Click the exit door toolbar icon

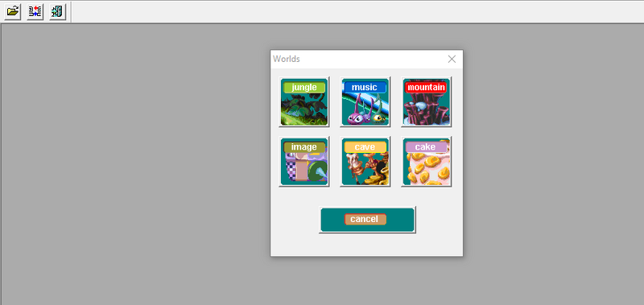[58, 11]
